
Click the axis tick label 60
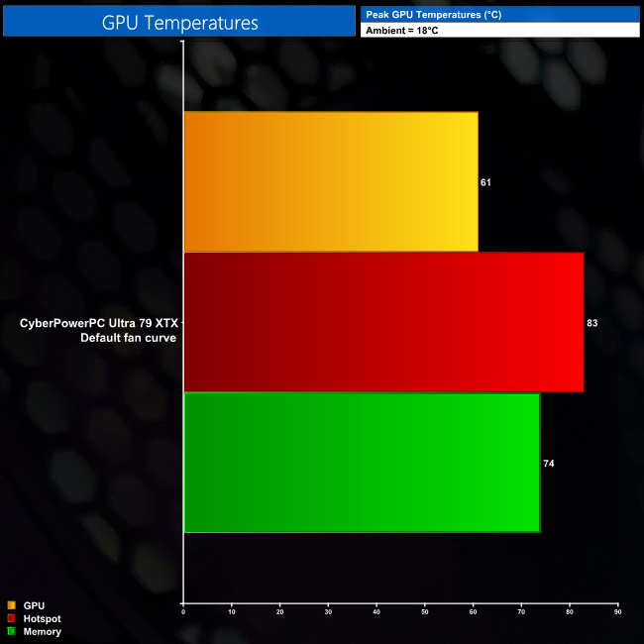474,612
